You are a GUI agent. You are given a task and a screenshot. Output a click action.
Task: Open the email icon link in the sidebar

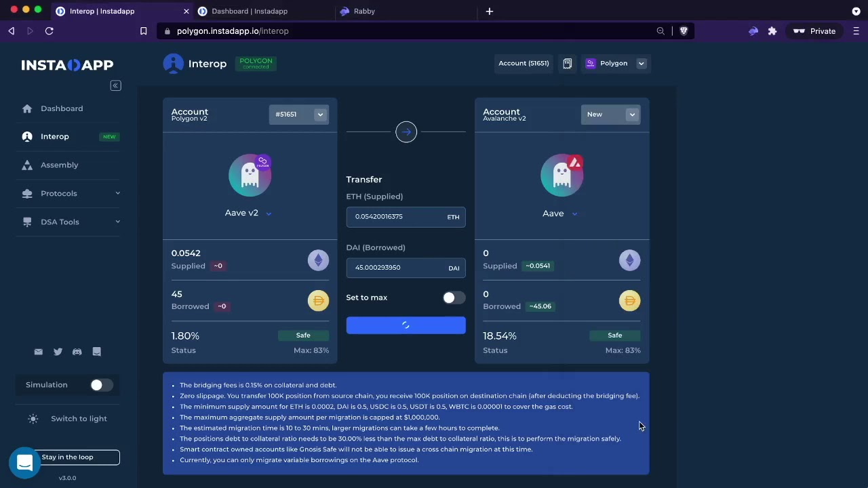pyautogui.click(x=38, y=352)
